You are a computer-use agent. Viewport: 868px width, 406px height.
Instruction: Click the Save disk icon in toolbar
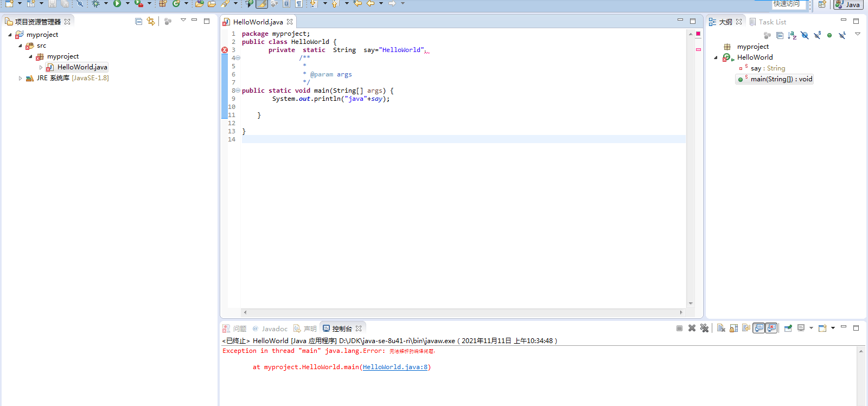coord(52,4)
